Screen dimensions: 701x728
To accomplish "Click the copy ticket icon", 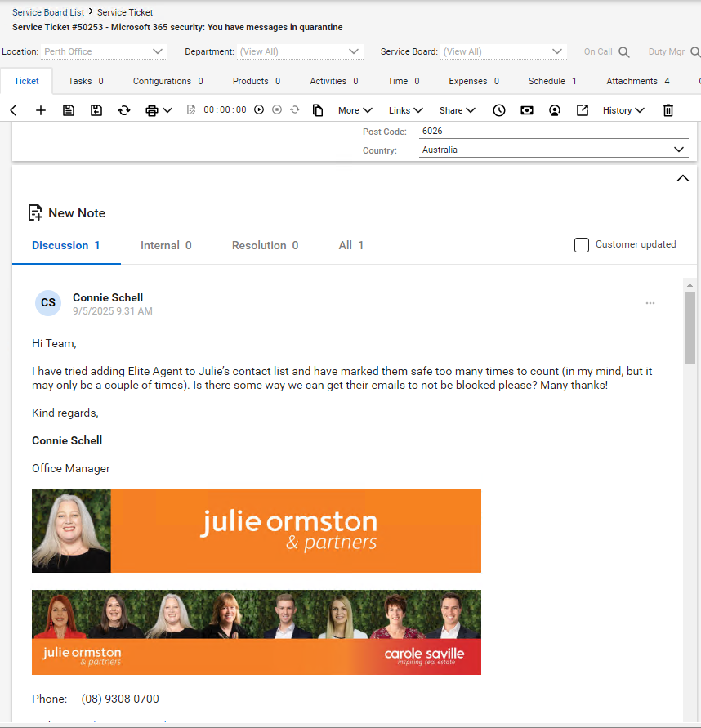I will [318, 110].
